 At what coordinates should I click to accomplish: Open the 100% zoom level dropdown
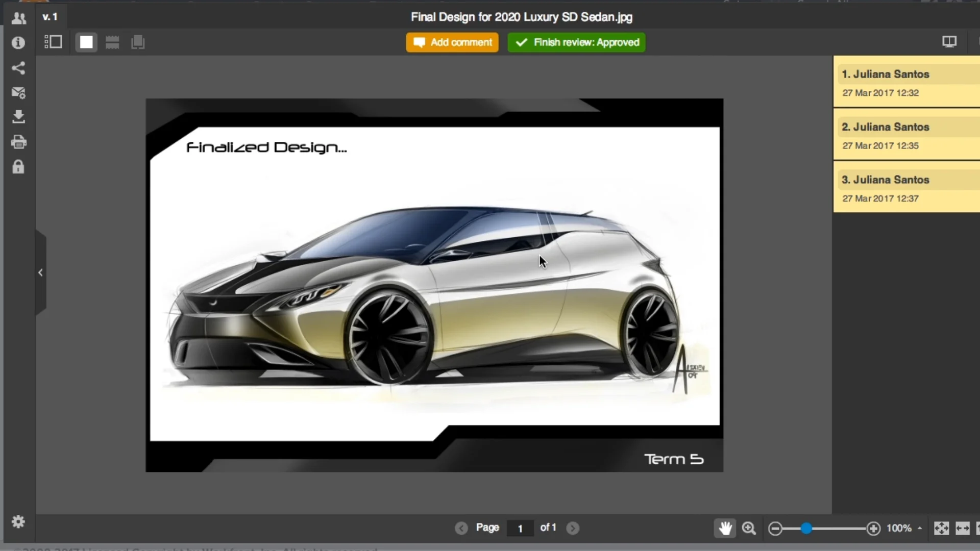tap(904, 528)
